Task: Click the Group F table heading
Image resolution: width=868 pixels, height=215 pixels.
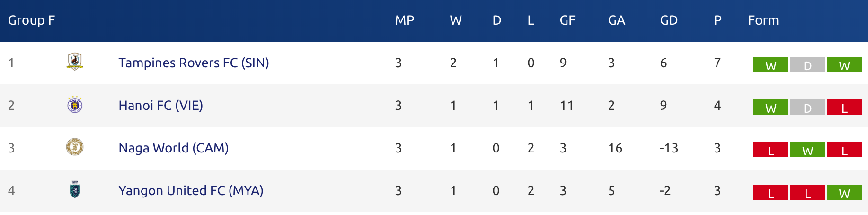Action: (x=32, y=20)
